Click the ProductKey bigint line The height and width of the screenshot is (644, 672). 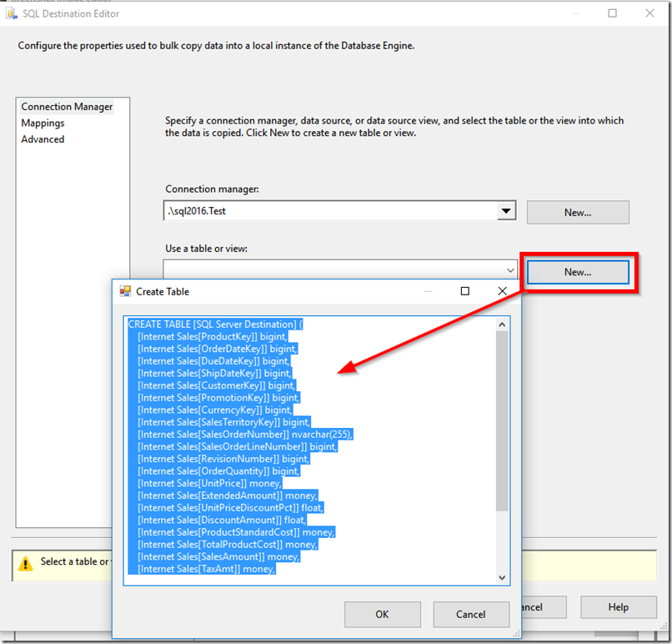(x=212, y=336)
